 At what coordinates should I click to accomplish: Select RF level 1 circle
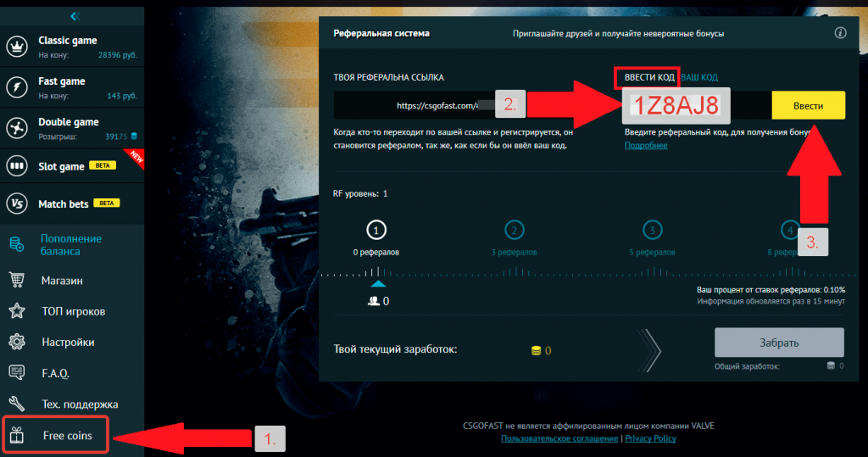[x=376, y=230]
